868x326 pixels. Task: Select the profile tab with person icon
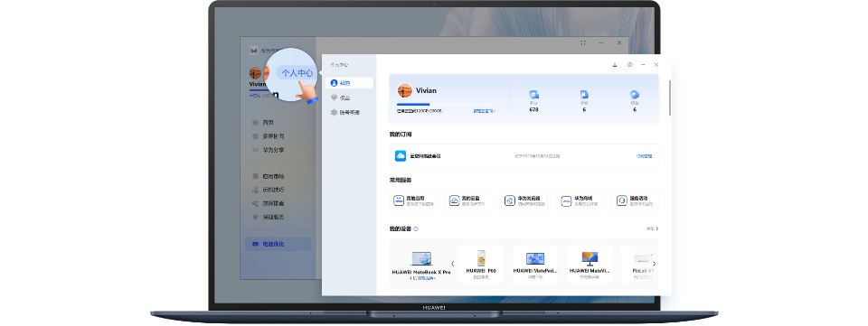coord(349,83)
